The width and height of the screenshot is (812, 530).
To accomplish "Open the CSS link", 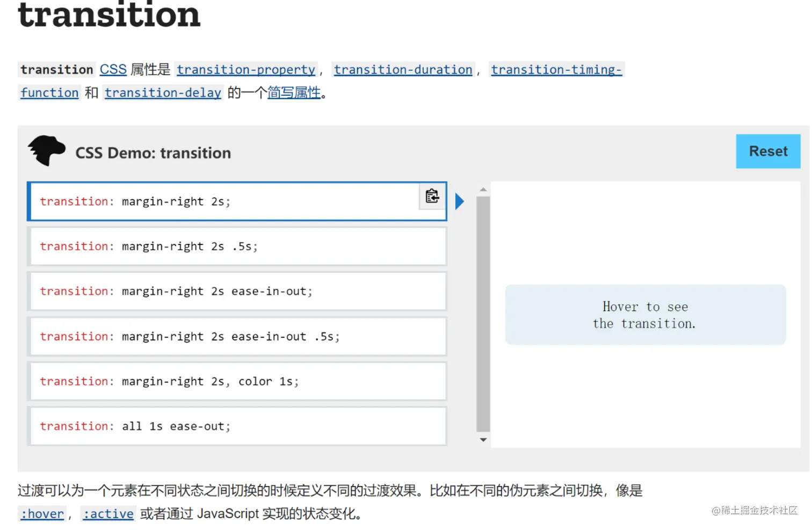I will 113,70.
